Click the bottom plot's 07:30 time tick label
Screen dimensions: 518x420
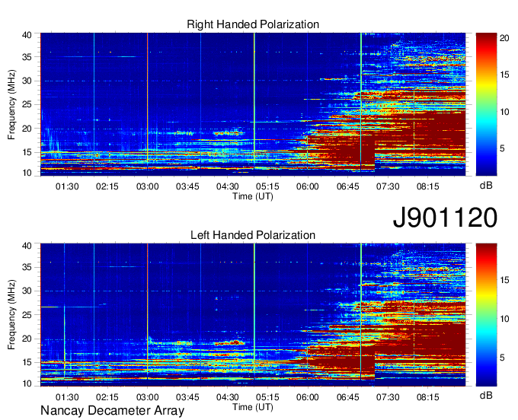point(388,397)
